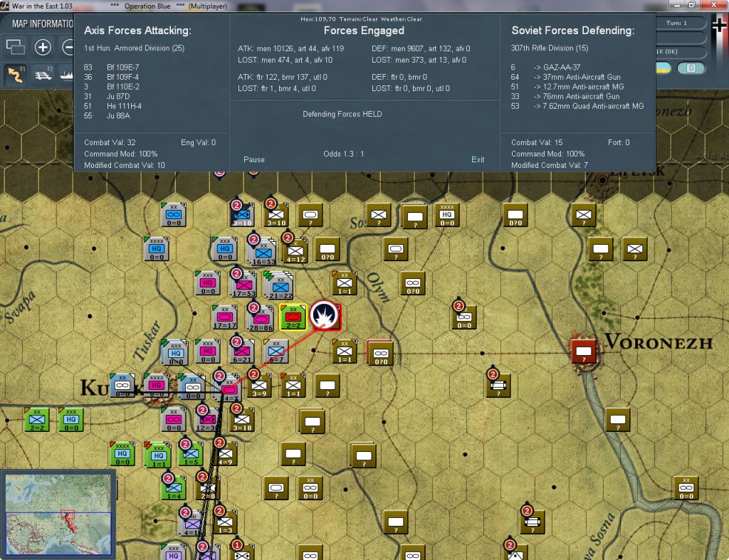Select the pink 17=17 armored unit

click(224, 317)
